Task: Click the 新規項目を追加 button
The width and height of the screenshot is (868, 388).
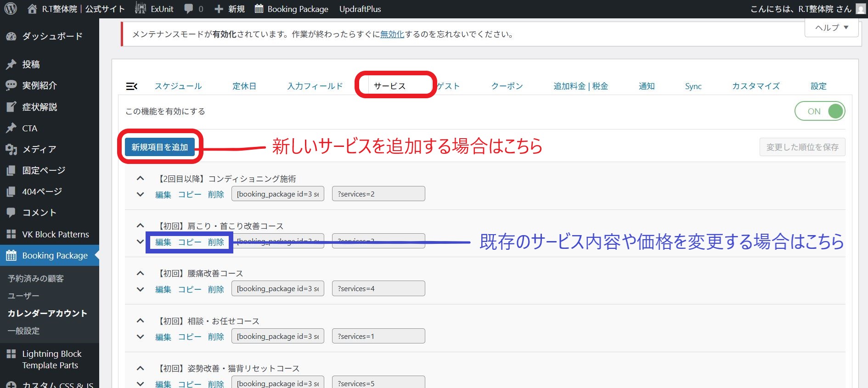Action: 160,147
